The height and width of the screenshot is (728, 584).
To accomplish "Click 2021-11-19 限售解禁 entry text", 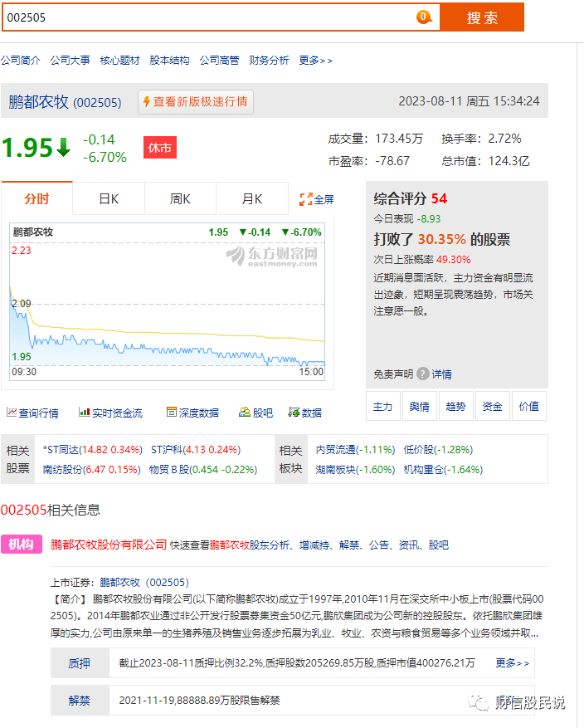I will (199, 700).
